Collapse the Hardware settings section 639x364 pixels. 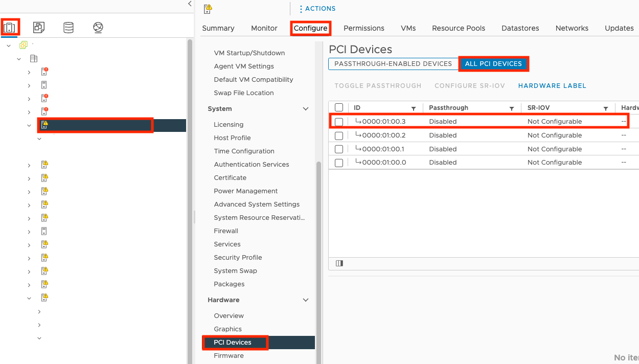pos(306,300)
